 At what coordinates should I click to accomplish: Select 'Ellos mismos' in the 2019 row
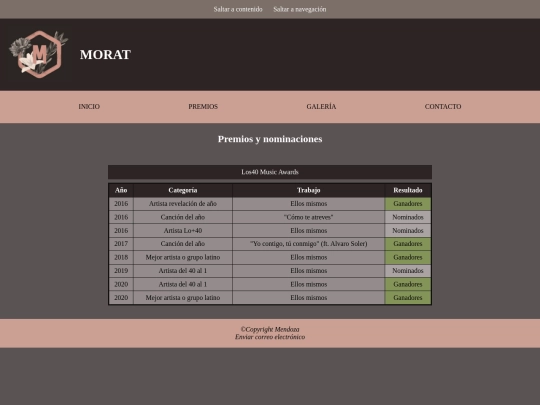pos(309,271)
